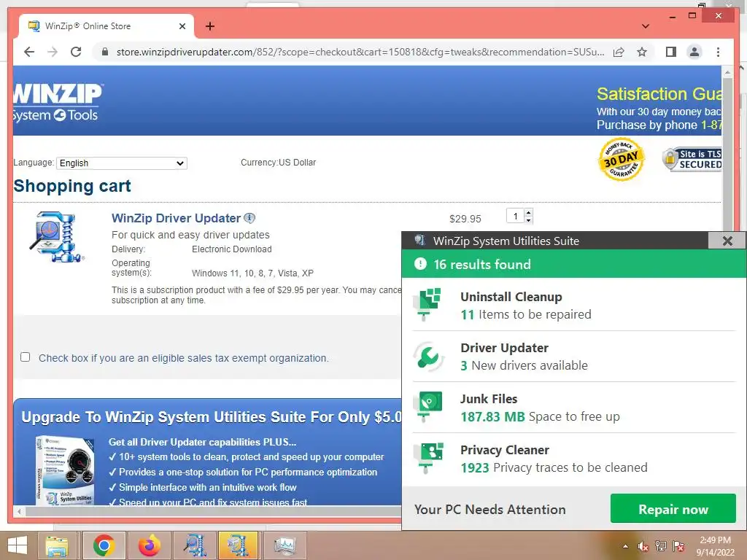Close the WinZip Online Store tab
The image size is (747, 560).
pos(182,26)
